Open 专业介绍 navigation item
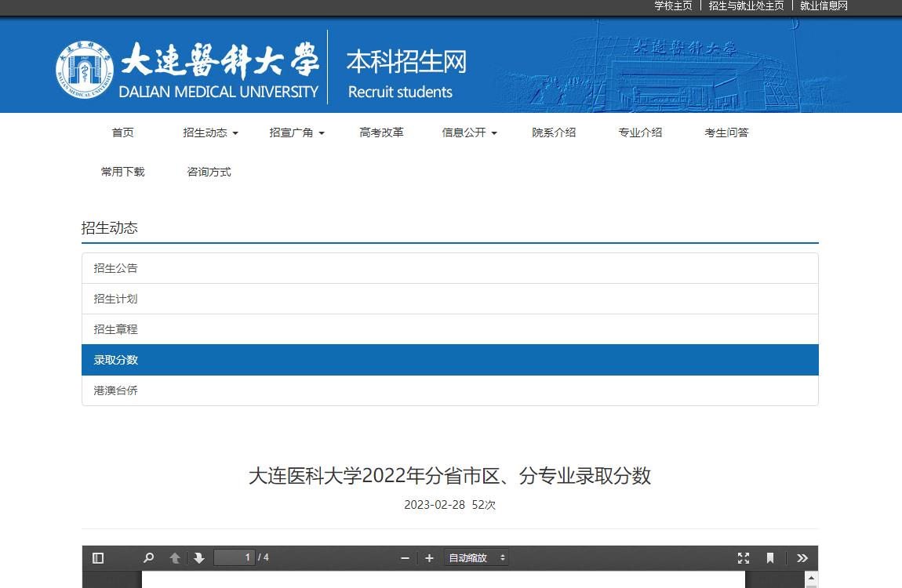Screen dimensions: 902x588 coord(640,132)
